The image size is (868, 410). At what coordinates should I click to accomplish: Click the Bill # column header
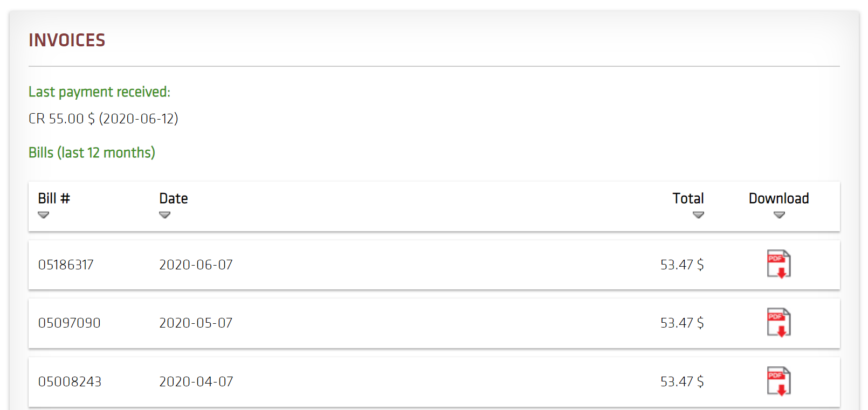[x=54, y=198]
